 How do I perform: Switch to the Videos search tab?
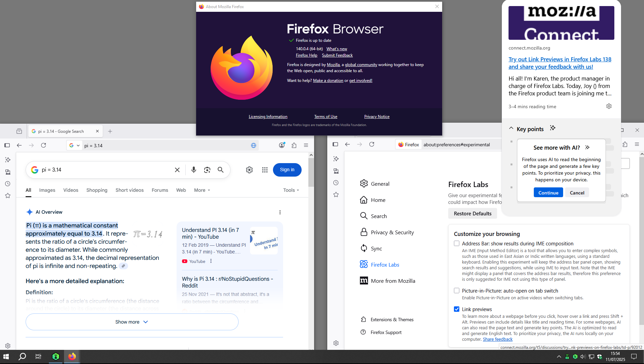point(71,190)
